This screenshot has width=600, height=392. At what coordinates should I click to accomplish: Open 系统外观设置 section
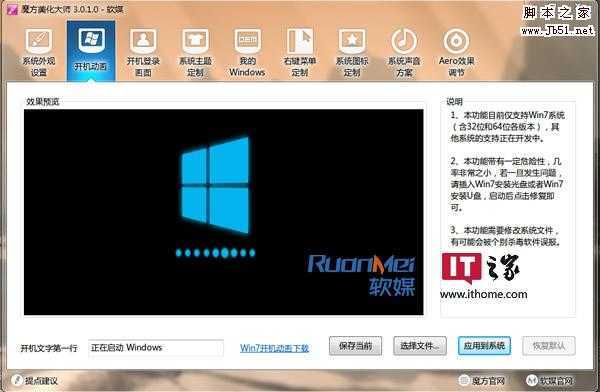[39, 52]
